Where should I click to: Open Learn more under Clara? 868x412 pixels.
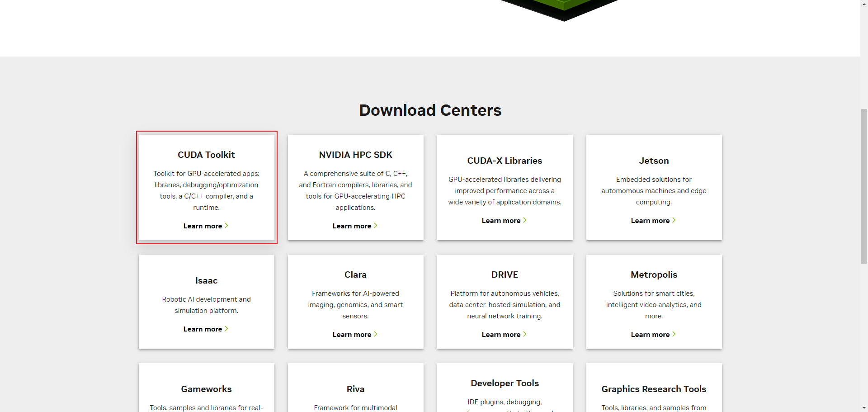coord(352,335)
